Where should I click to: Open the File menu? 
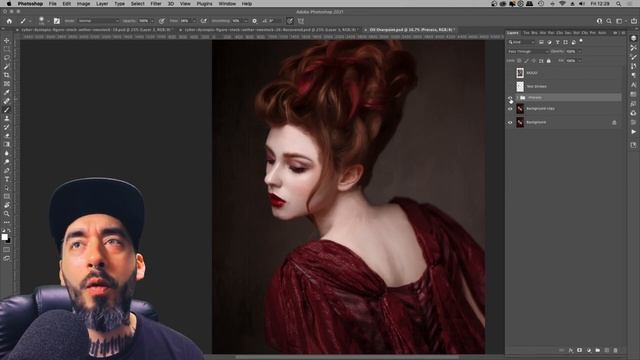coord(53,4)
